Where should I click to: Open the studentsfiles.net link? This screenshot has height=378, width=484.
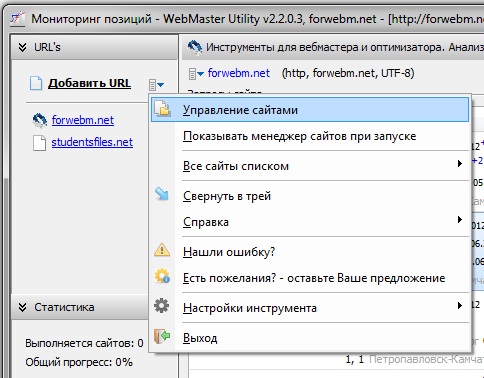tap(92, 142)
